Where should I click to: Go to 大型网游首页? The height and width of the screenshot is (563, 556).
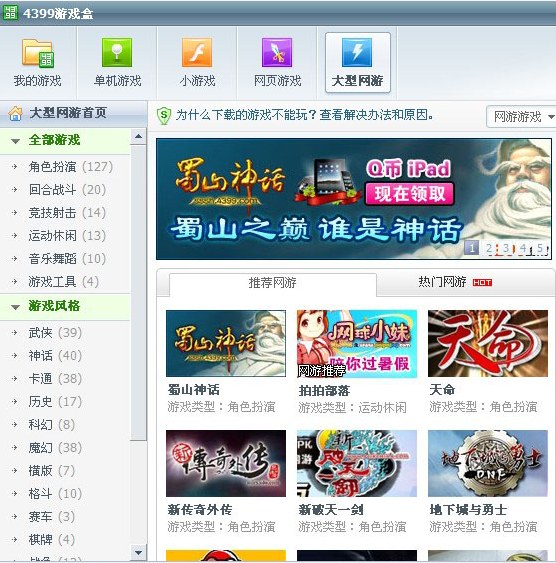click(68, 113)
